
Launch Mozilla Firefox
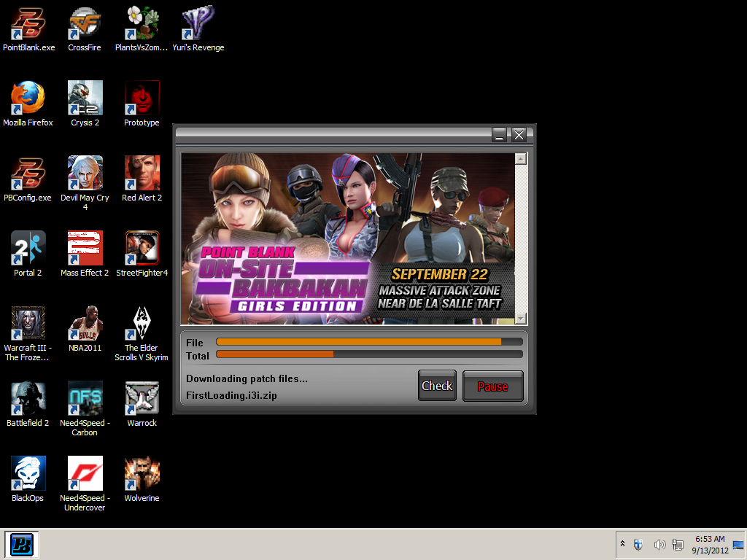pyautogui.click(x=28, y=97)
